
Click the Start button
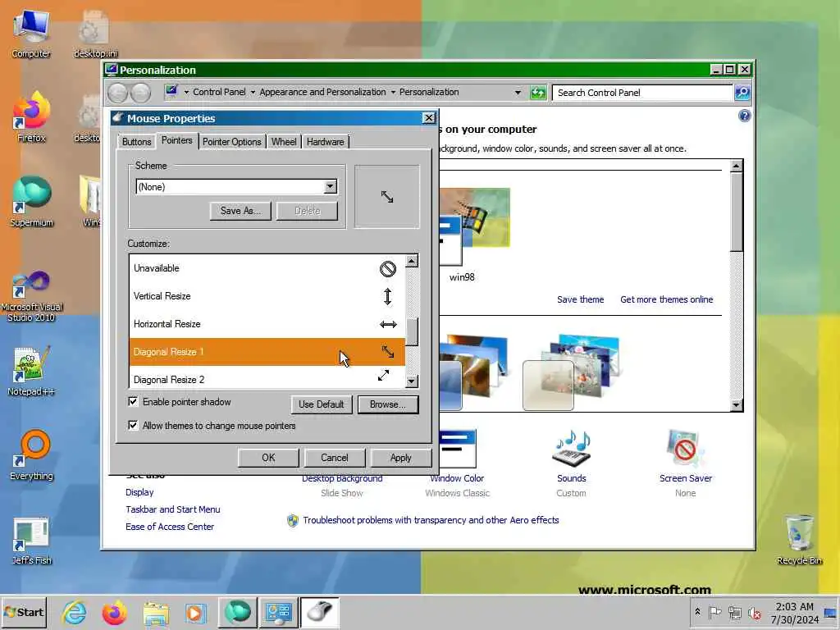(24, 612)
